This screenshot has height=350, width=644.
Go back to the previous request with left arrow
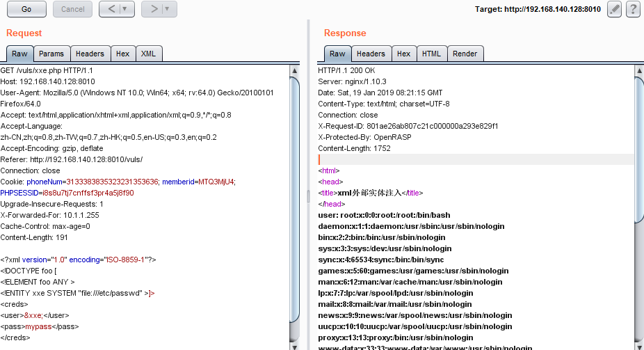pyautogui.click(x=111, y=9)
